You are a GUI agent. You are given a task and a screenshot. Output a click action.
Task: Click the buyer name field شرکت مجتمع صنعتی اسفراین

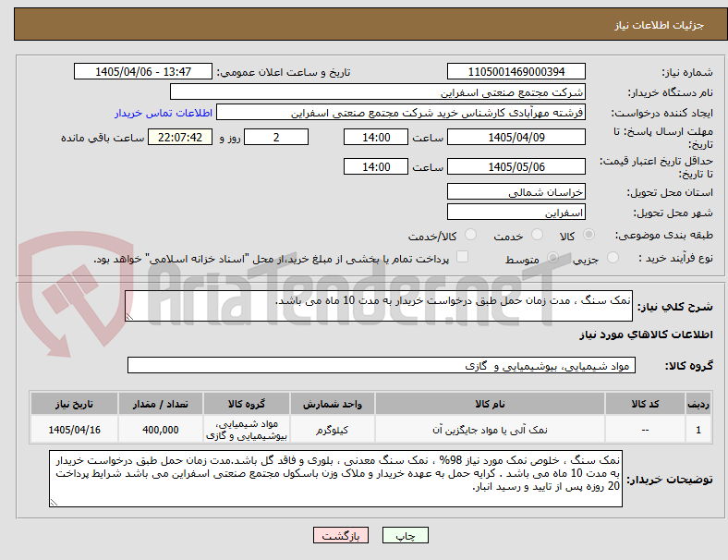pyautogui.click(x=378, y=91)
